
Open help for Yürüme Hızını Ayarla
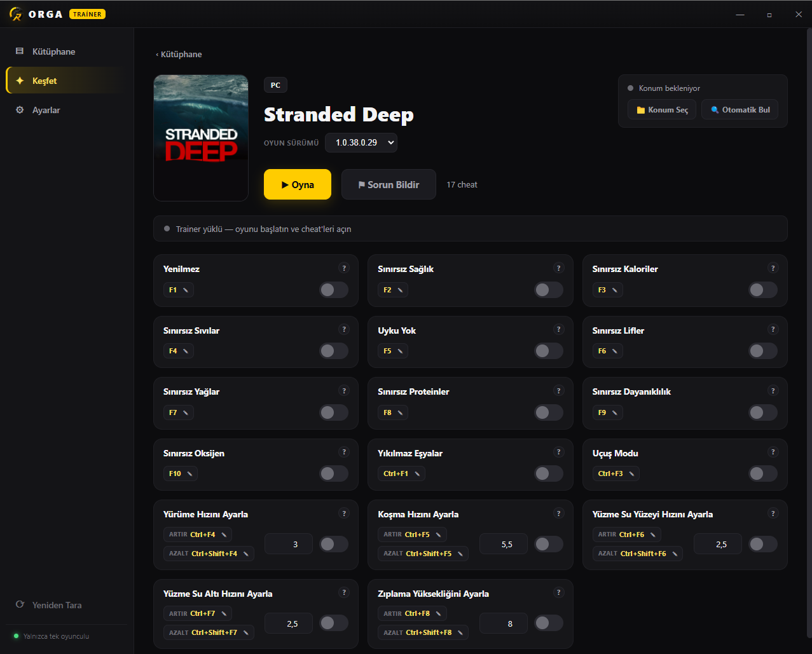point(344,514)
